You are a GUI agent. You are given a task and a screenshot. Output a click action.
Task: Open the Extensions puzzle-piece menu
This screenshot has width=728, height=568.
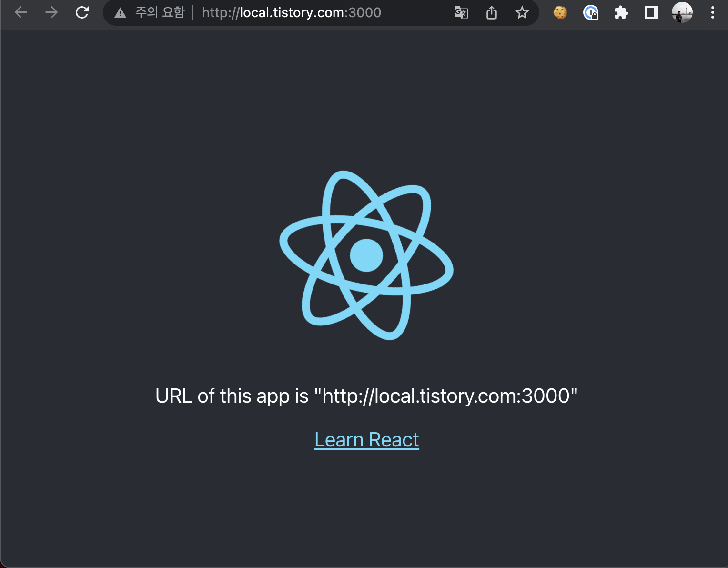[x=621, y=12]
